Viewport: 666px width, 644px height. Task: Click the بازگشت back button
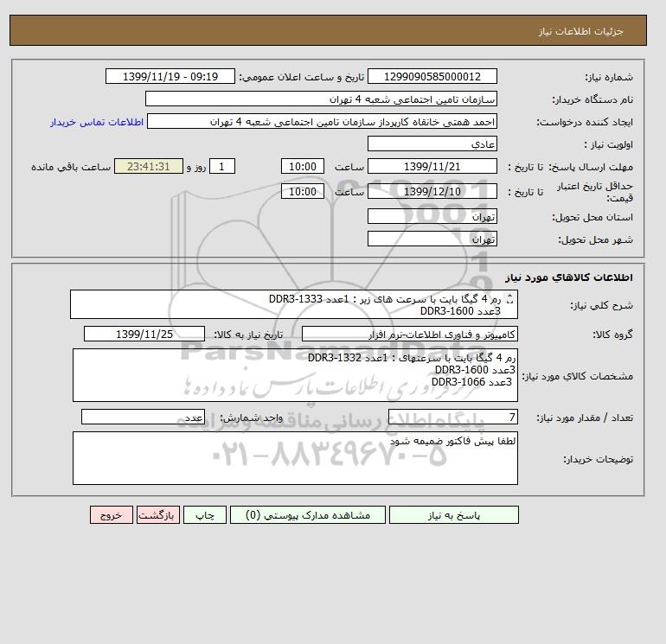coord(158,515)
